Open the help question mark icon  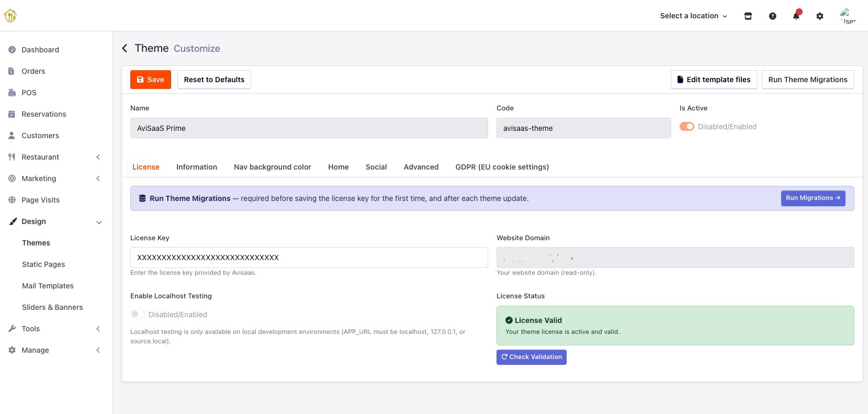772,16
